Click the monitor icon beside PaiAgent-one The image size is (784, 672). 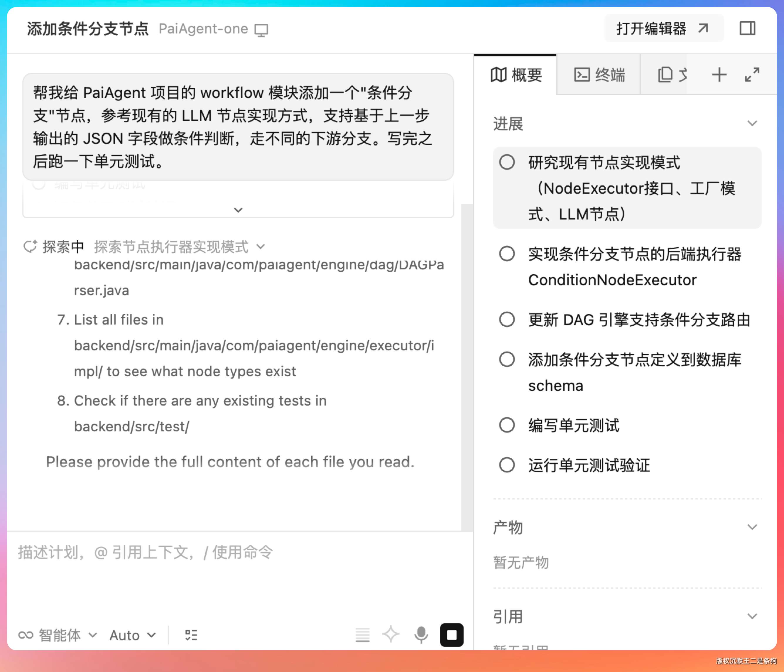[261, 30]
